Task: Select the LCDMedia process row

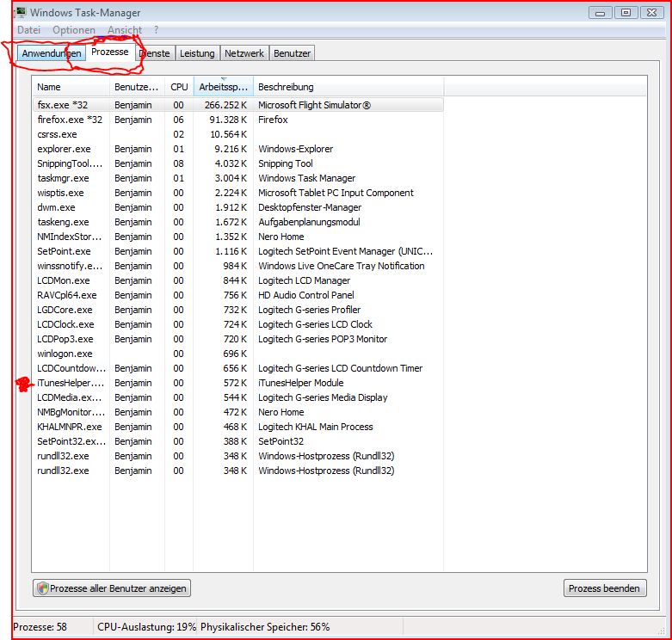Action: click(x=237, y=397)
